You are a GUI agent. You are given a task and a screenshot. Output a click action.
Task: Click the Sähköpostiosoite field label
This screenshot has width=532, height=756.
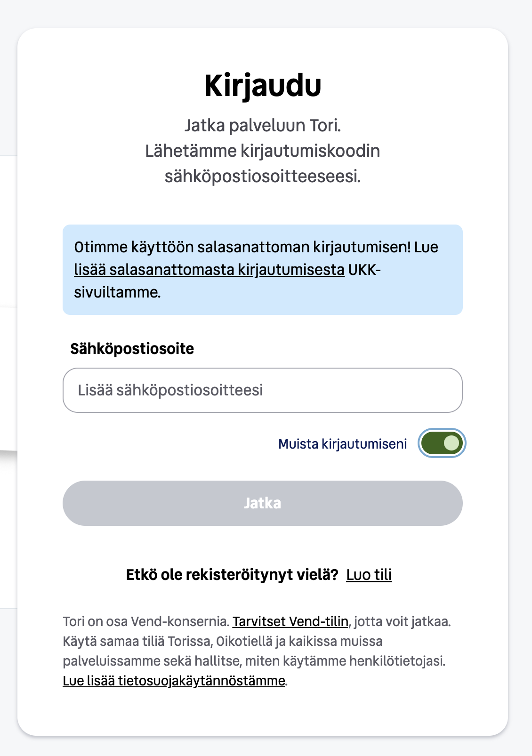[132, 349]
